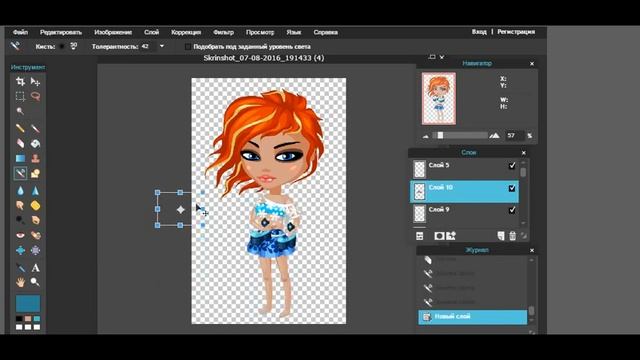Select the Magic Wand tool
The height and width of the screenshot is (360, 640).
tap(20, 111)
